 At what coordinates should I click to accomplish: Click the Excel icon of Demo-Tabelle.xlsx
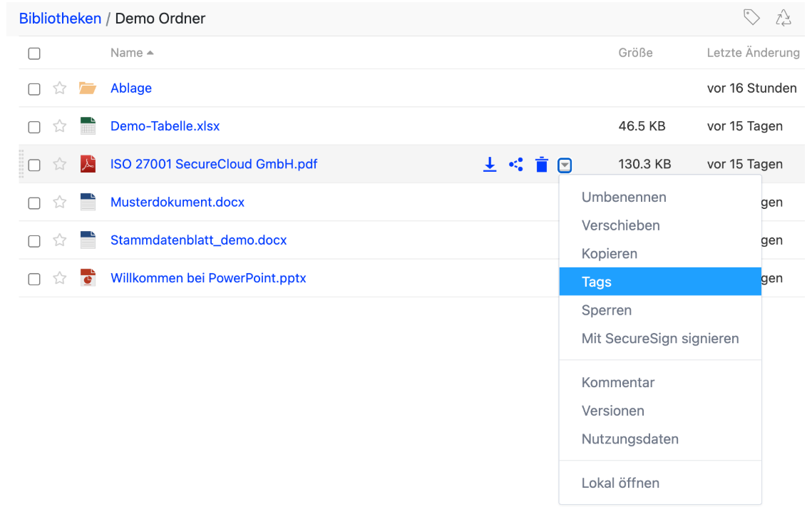[x=88, y=126]
